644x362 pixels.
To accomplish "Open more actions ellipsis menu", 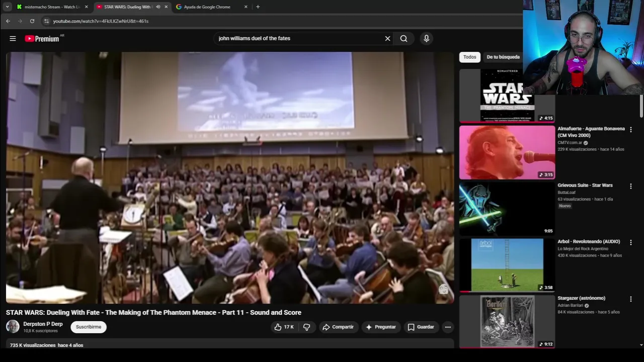I will (x=448, y=327).
